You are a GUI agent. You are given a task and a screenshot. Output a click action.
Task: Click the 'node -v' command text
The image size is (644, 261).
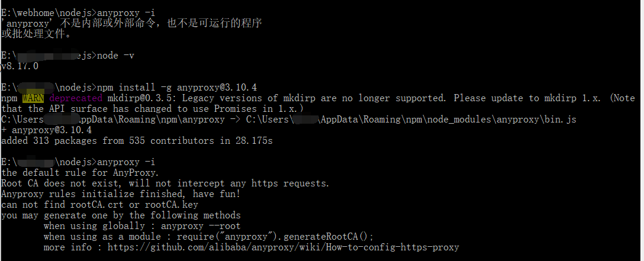point(115,56)
